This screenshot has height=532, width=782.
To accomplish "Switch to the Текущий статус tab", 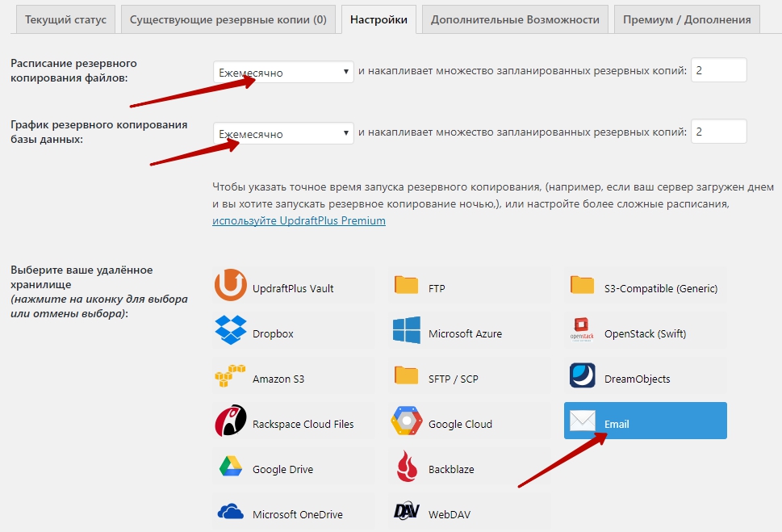I will tap(65, 19).
